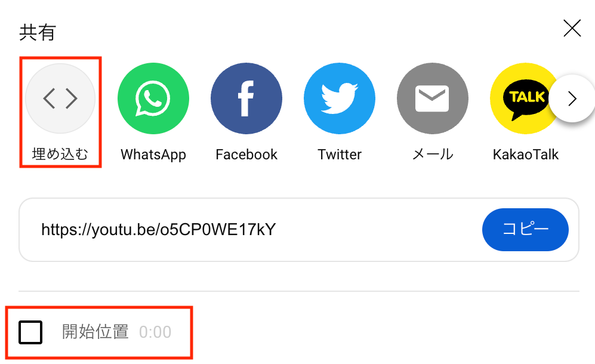The height and width of the screenshot is (364, 595).
Task: Click the 埋め込む text label
Action: tap(60, 154)
